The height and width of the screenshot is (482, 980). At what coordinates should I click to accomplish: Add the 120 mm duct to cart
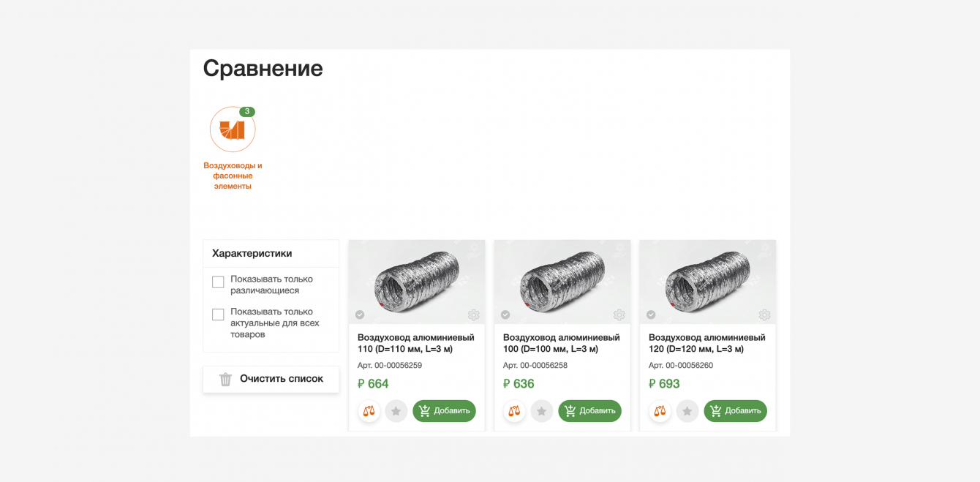pos(735,411)
